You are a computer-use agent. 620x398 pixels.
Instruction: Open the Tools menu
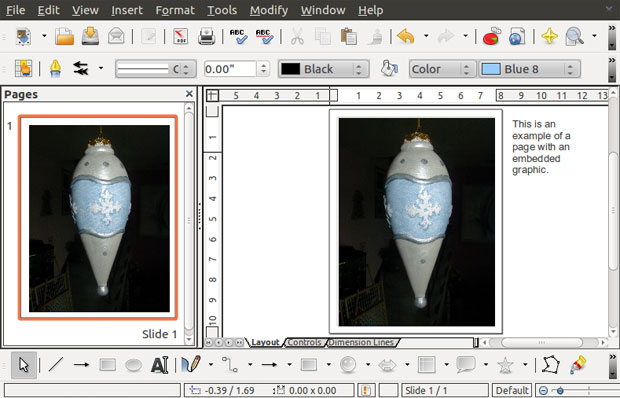coord(222,10)
